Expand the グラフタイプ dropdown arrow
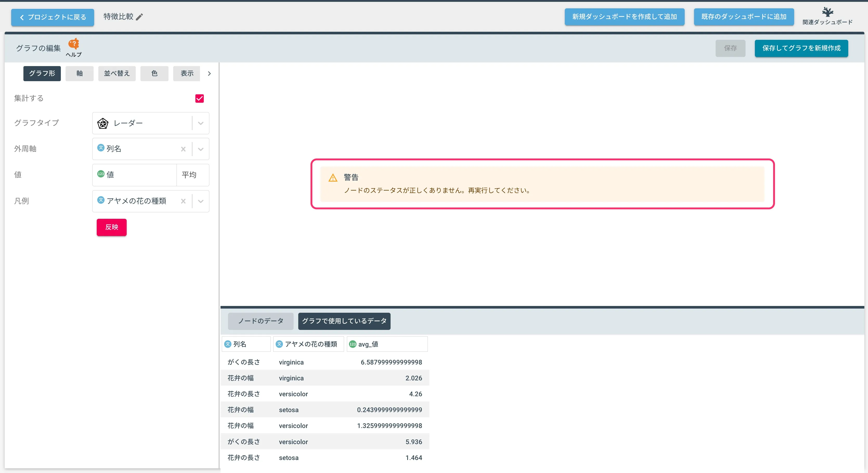868x473 pixels. (201, 123)
